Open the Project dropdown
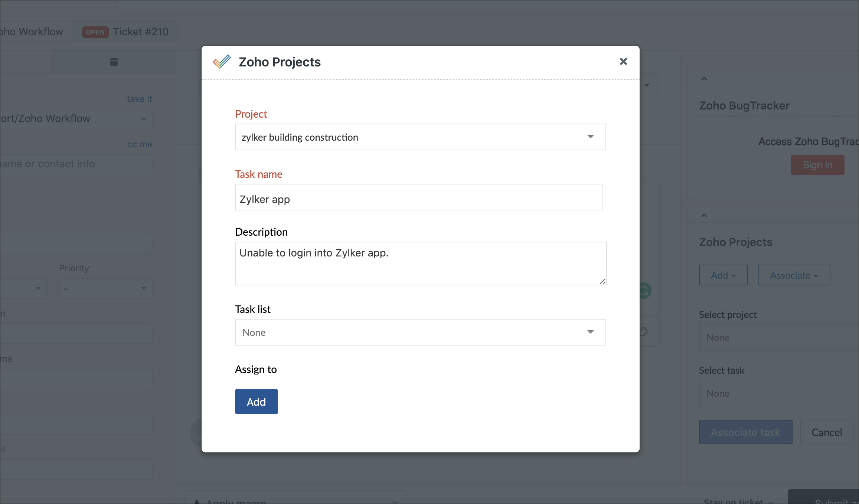The image size is (859, 504). (x=420, y=137)
